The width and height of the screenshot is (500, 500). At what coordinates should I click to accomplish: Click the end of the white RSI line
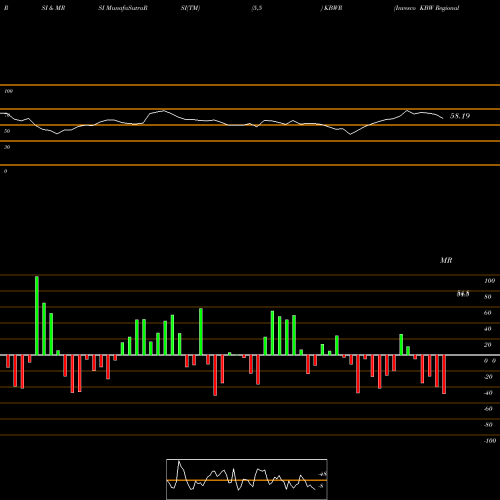click(x=443, y=118)
